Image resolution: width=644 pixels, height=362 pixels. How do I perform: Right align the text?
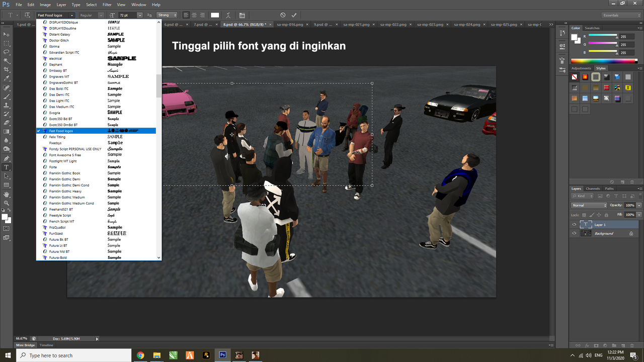(202, 15)
